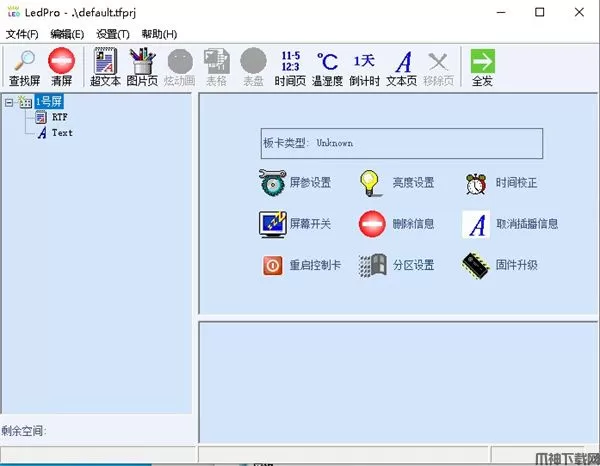Open 固件升级 chip icon
Image resolution: width=600 pixels, height=466 pixels.
[476, 265]
